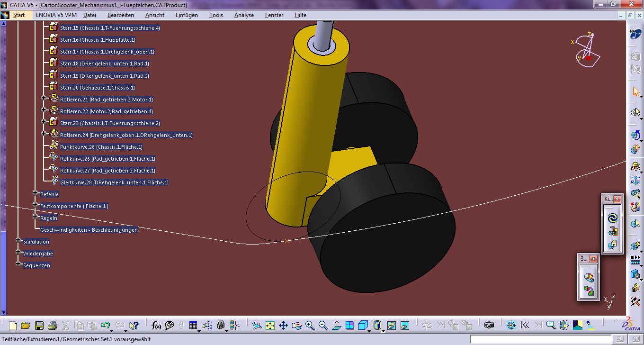Click the speech bubble comment icon
The width and height of the screenshot is (644, 345).
169,326
